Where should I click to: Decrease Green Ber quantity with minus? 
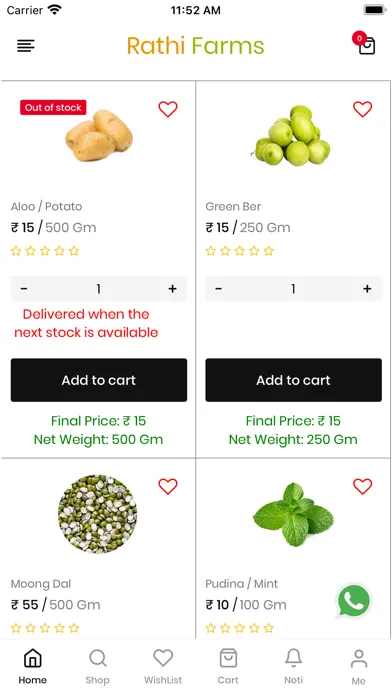[x=218, y=289]
